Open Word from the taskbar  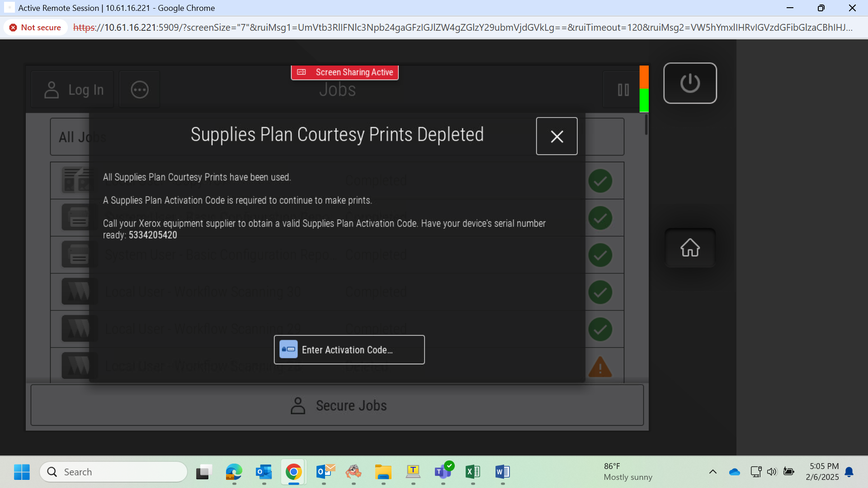click(503, 472)
